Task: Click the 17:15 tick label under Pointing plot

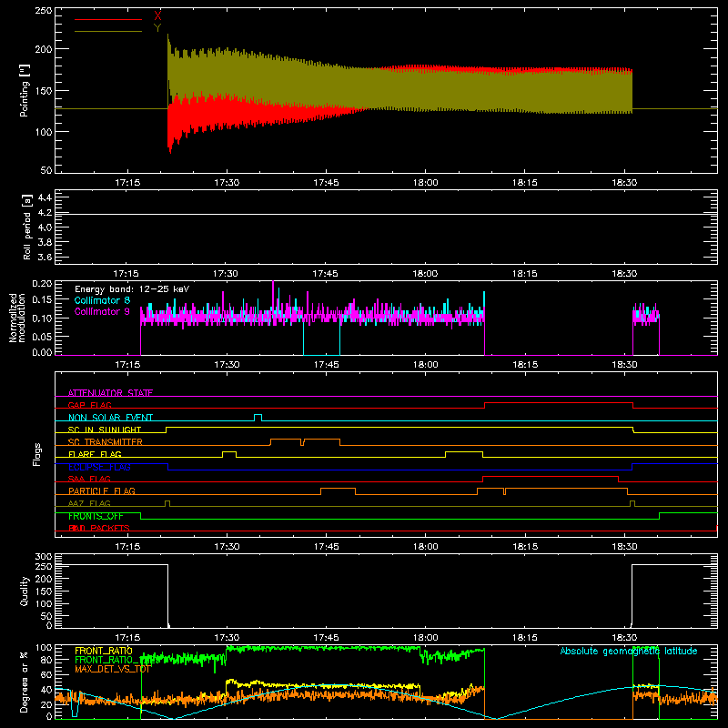Action: [x=127, y=183]
